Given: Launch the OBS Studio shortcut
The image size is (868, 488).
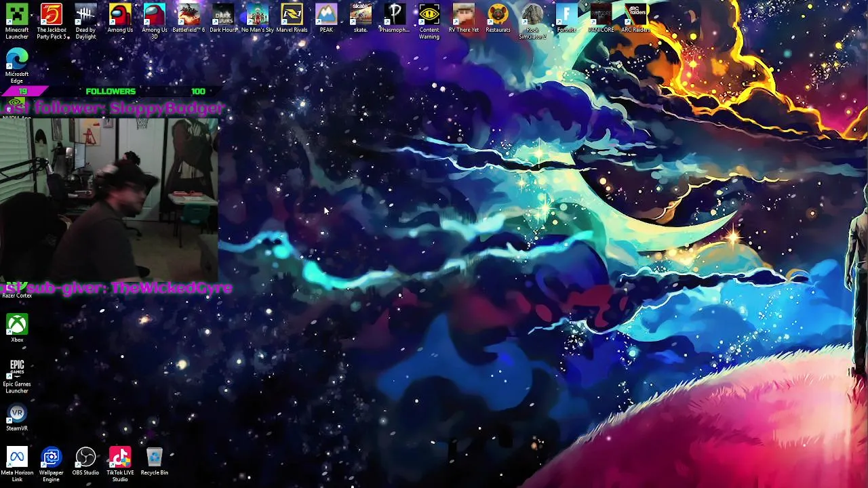Looking at the screenshot, I should pyautogui.click(x=85, y=461).
